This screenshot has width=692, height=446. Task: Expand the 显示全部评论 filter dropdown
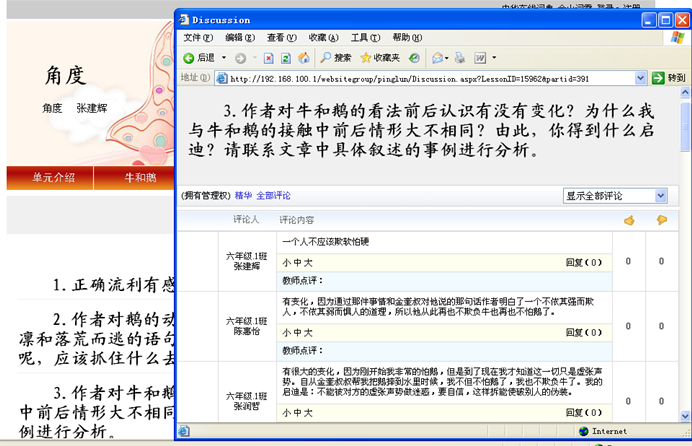point(660,196)
